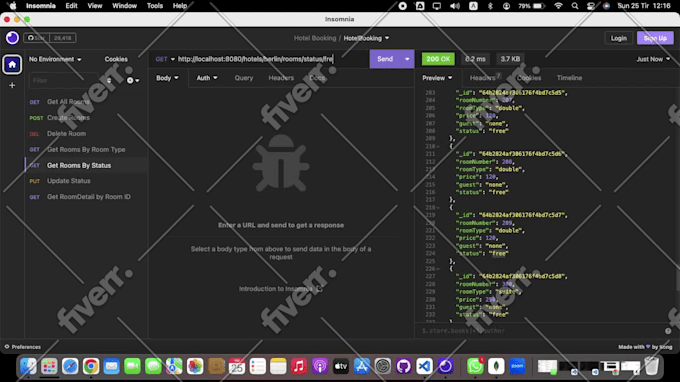
Task: Add new workspace with plus icon
Action: 12,85
